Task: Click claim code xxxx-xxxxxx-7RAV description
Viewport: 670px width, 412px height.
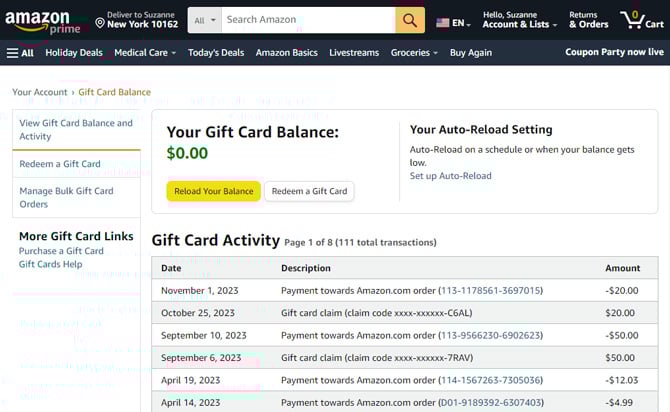Action: tap(377, 358)
